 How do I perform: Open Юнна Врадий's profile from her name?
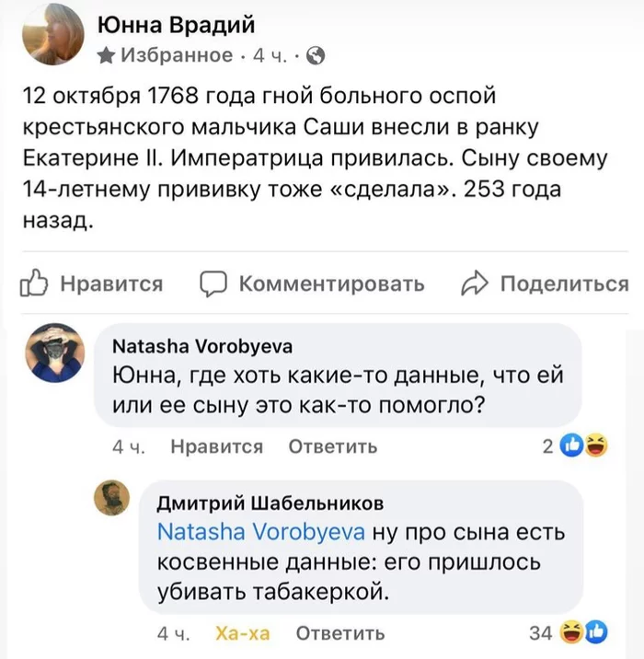(x=176, y=25)
